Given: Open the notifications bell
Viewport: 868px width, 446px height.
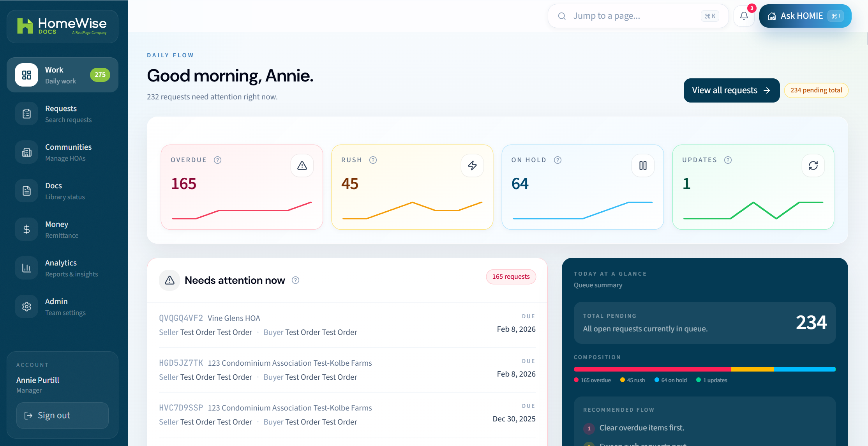Looking at the screenshot, I should tap(744, 16).
